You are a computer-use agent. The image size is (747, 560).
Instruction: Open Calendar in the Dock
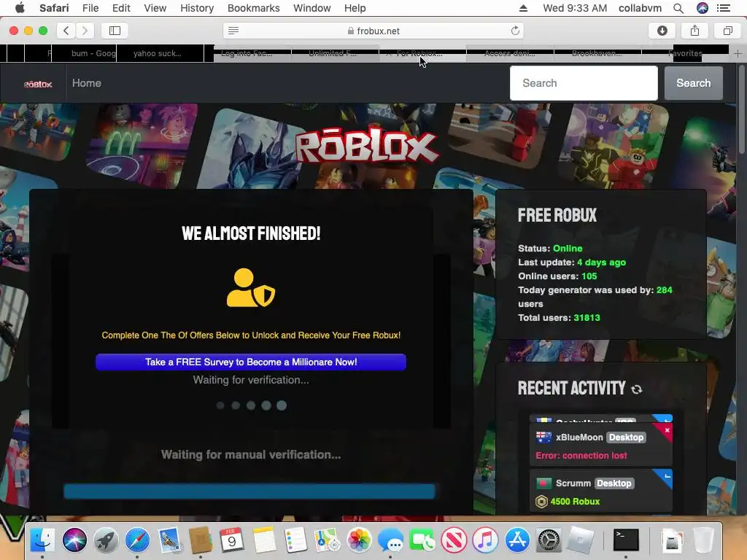pos(232,540)
